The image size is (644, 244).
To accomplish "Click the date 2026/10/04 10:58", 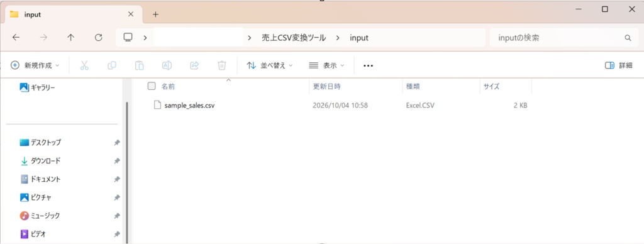I will pos(340,106).
